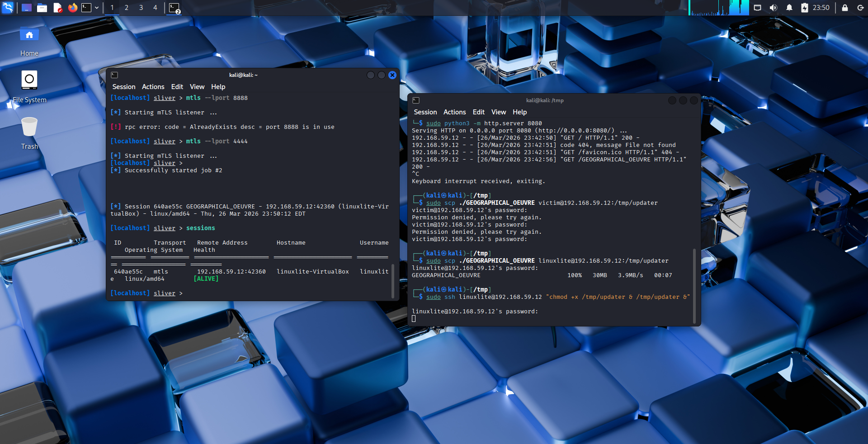
Task: Click 'Successfully started job #2' message
Action: pos(174,170)
